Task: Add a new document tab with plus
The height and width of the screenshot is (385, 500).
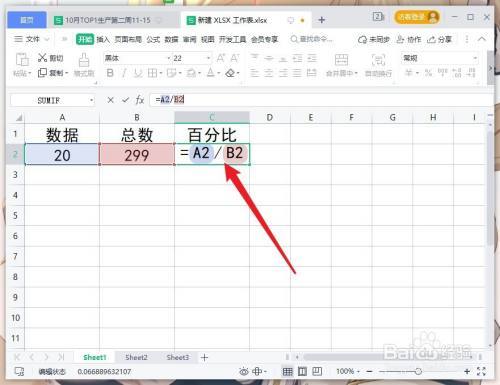Action: (321, 20)
